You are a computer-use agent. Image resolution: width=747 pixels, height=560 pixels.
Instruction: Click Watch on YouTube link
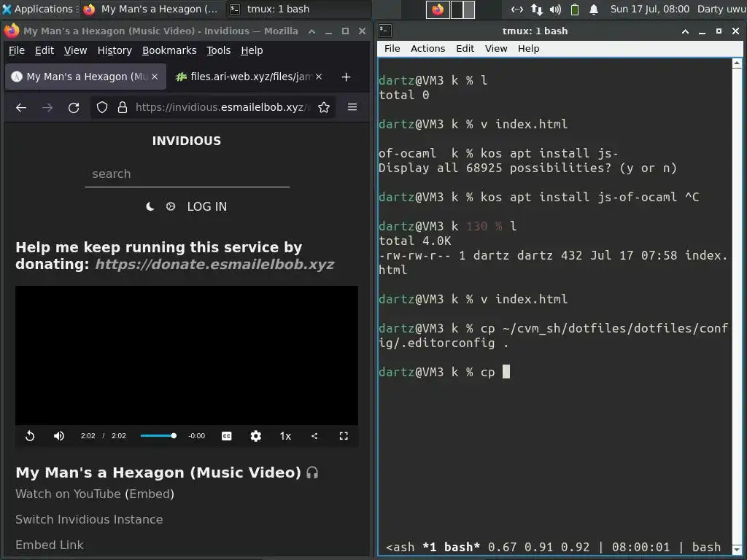pos(68,494)
